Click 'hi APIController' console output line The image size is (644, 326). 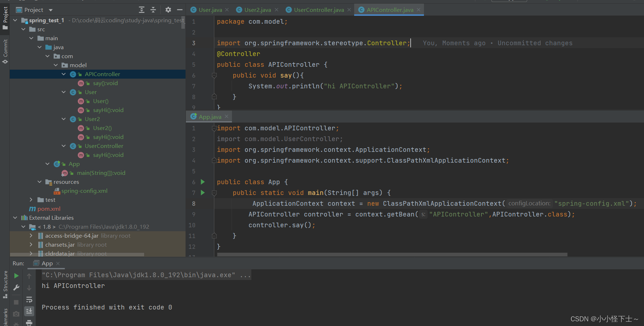click(x=73, y=286)
